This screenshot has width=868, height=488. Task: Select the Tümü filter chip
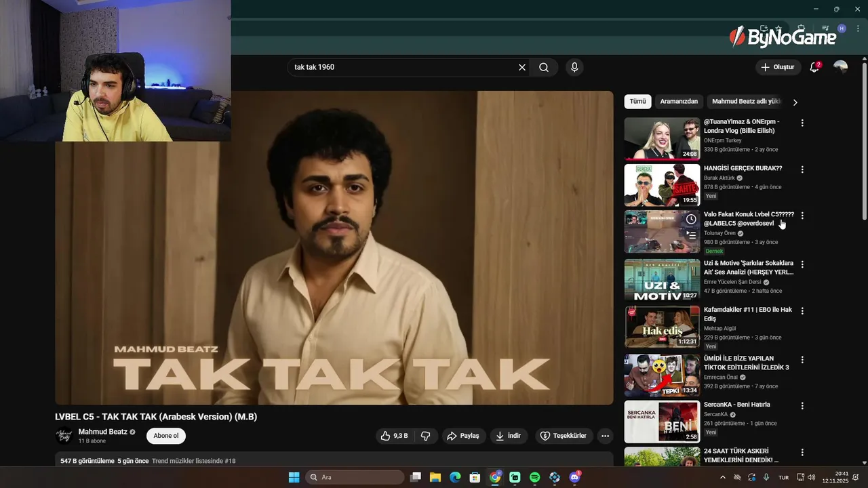pyautogui.click(x=637, y=102)
